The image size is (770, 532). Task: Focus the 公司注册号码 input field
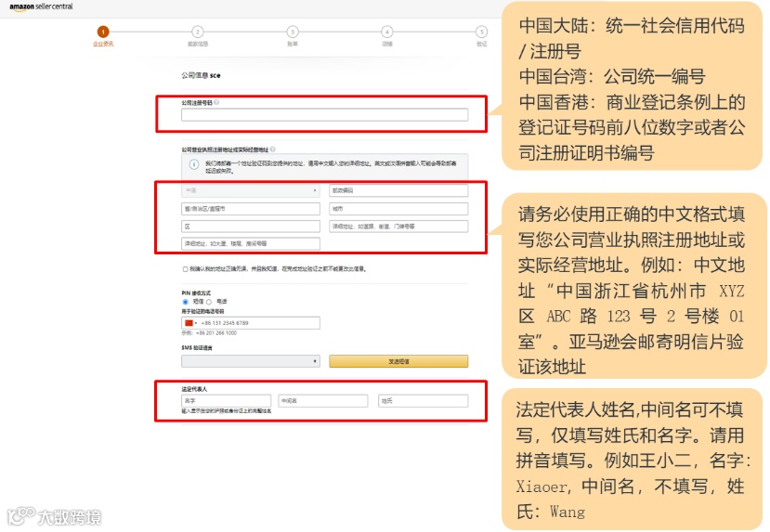click(x=324, y=115)
